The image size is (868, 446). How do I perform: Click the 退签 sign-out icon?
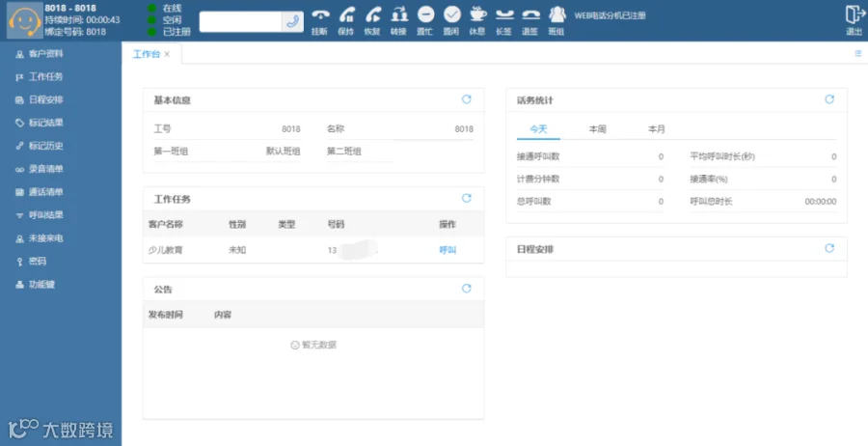click(x=530, y=14)
